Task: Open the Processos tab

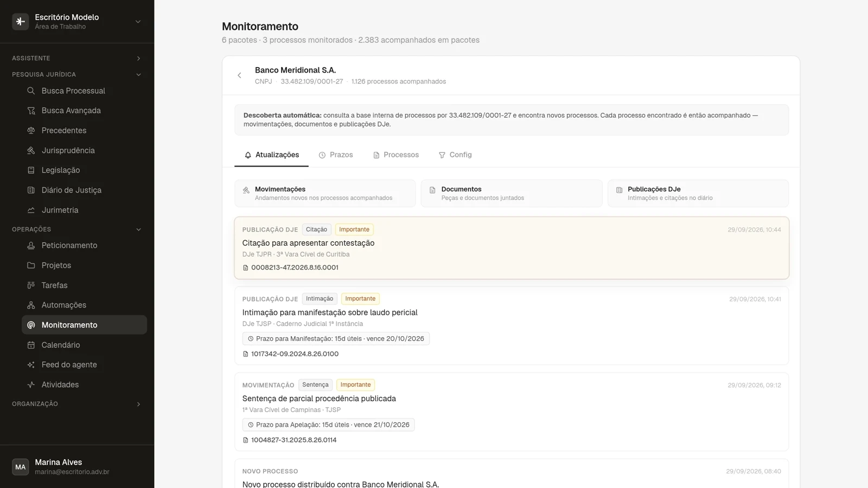Action: (x=396, y=155)
